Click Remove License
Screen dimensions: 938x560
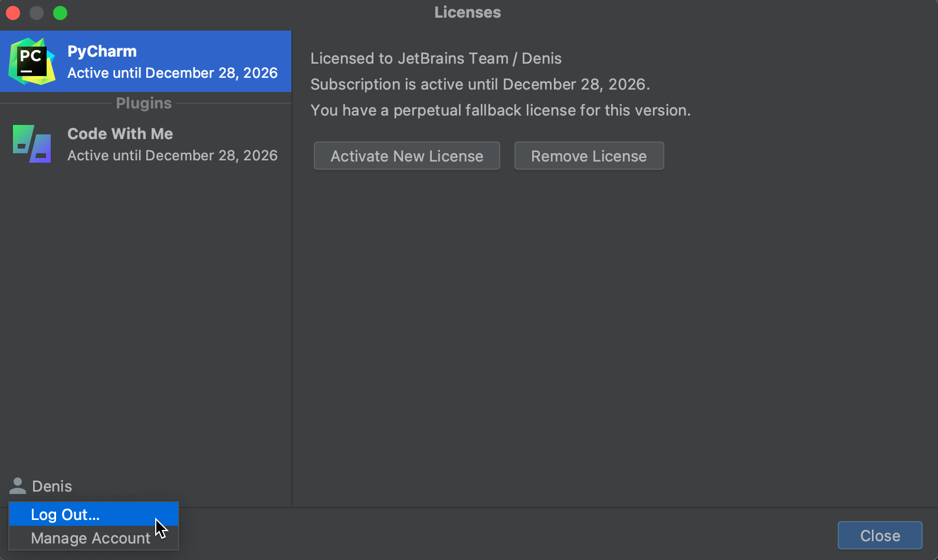pyautogui.click(x=588, y=156)
